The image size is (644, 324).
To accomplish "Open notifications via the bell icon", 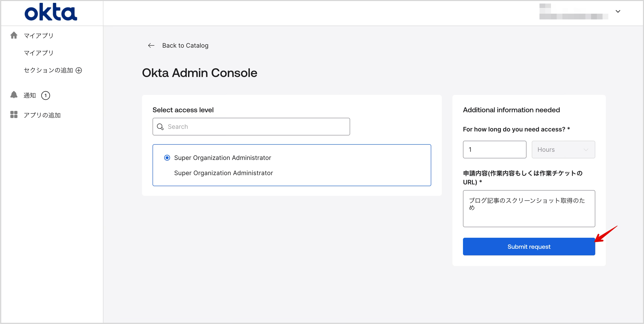I will [14, 95].
